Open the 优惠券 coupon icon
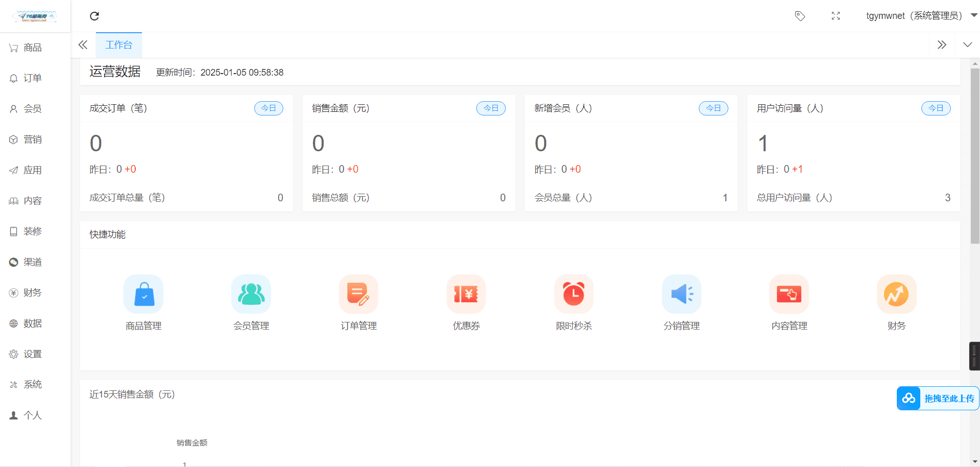Screen dimensions: 980x467 (x=466, y=294)
